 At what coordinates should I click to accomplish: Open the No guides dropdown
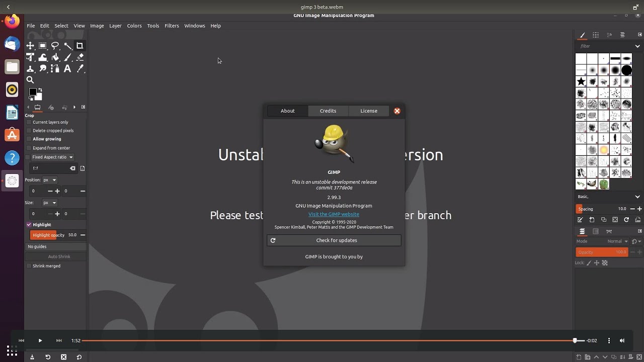56,247
